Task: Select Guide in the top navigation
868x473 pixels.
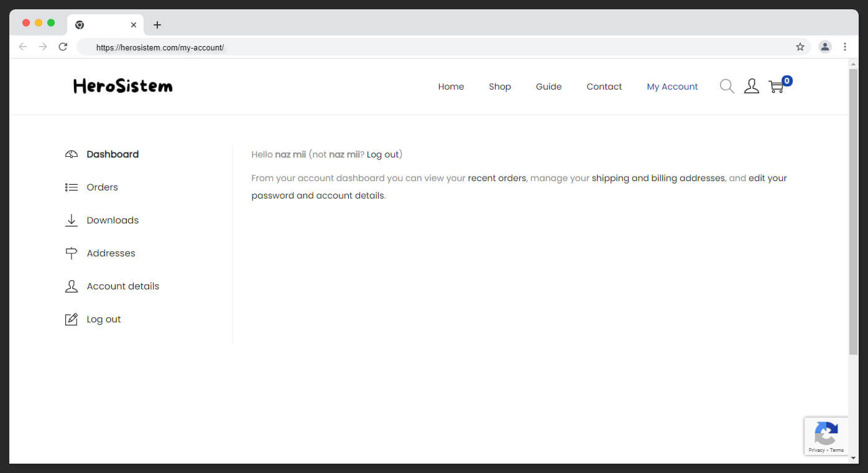Action: pyautogui.click(x=548, y=87)
